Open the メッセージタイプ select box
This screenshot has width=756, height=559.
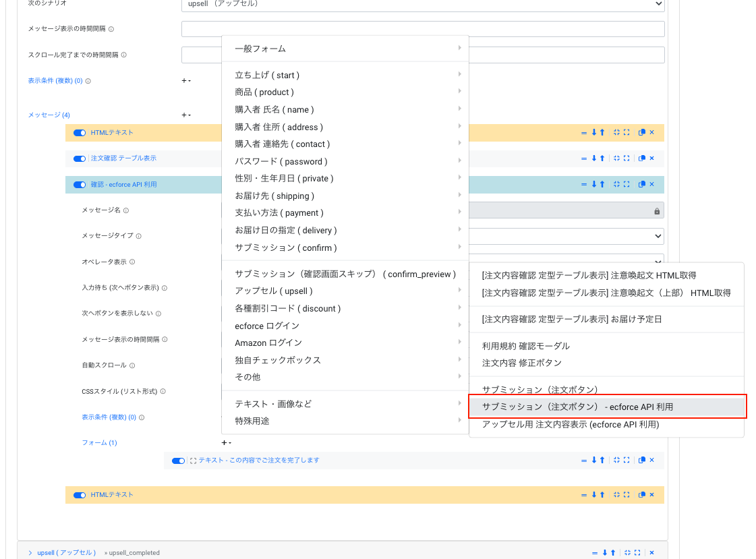tap(566, 236)
